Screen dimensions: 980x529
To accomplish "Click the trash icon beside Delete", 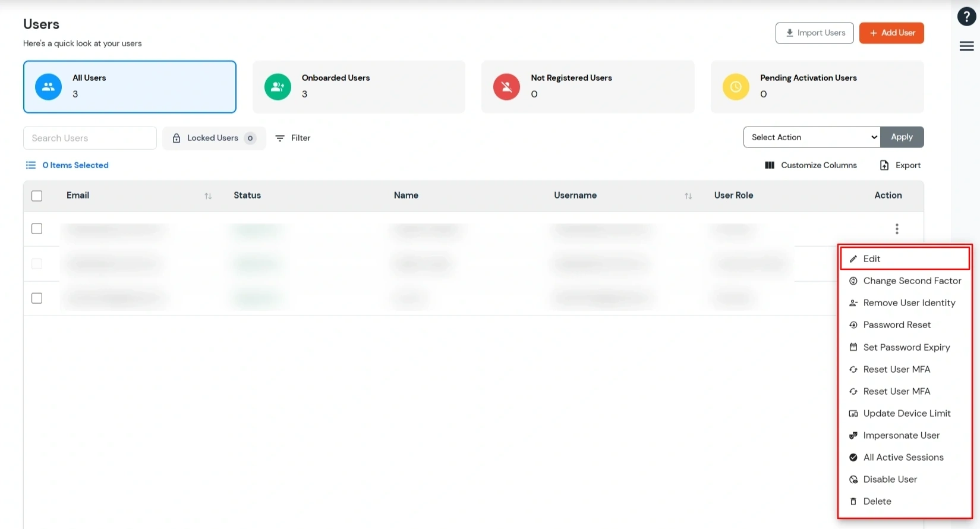I will click(853, 502).
